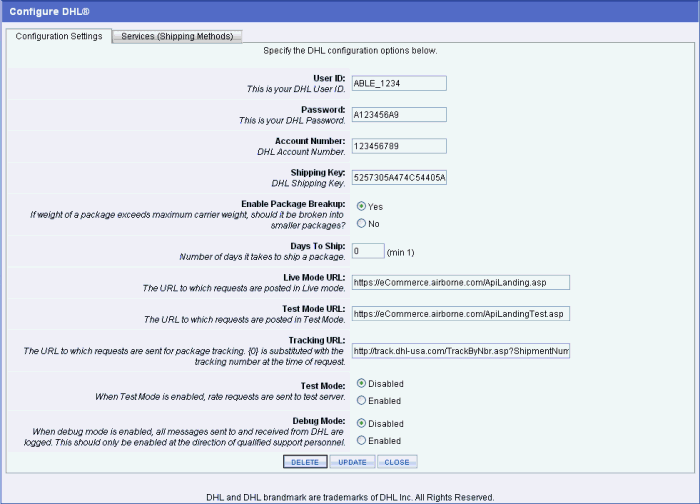Select No for Enable Package Breakup

coord(361,223)
